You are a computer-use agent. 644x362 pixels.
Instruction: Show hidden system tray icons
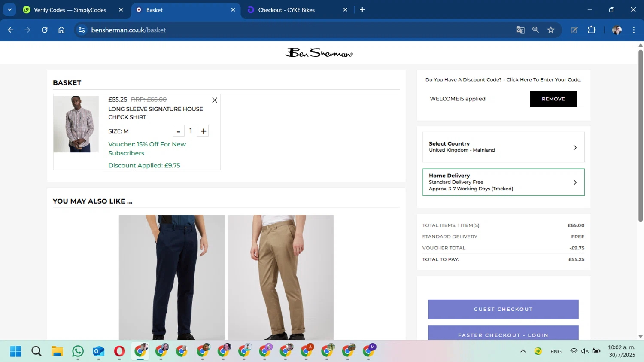coord(523,351)
